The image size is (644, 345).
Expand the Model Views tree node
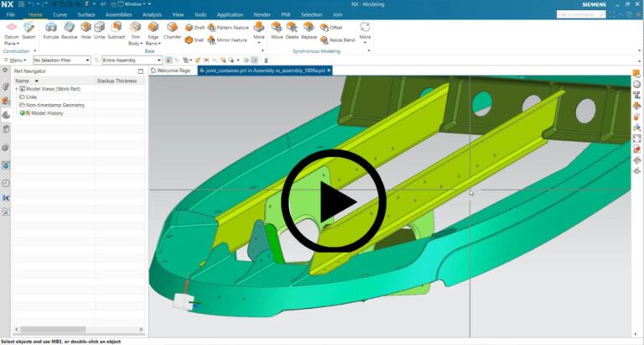point(16,89)
